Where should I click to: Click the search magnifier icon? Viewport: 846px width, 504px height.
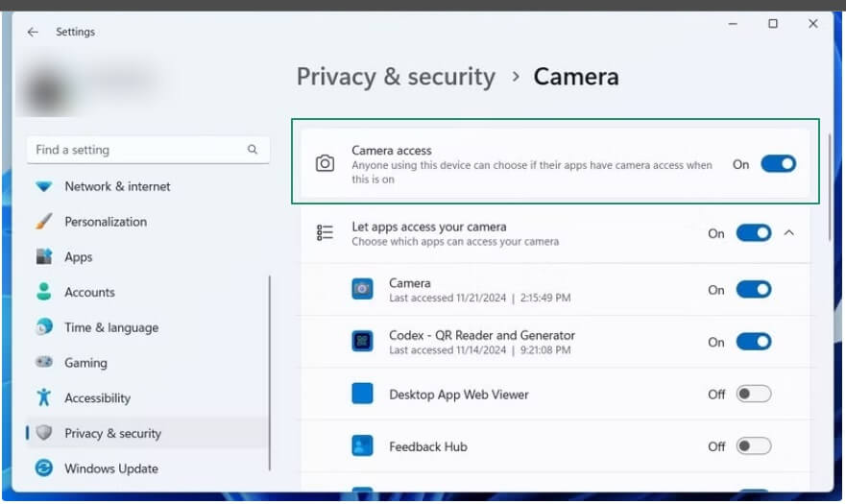tap(253, 150)
